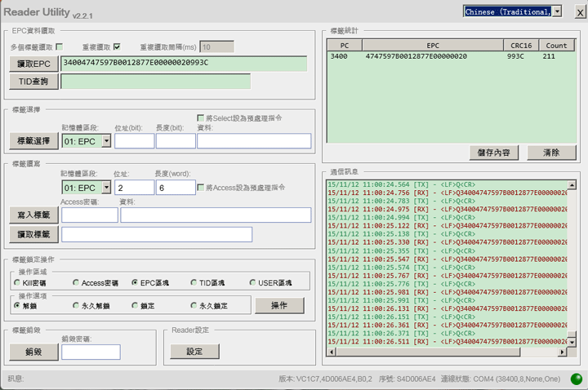Image resolution: width=588 pixels, height=390 pixels.
Task: Choose the 永久鎖定 radio option
Action: click(x=194, y=305)
